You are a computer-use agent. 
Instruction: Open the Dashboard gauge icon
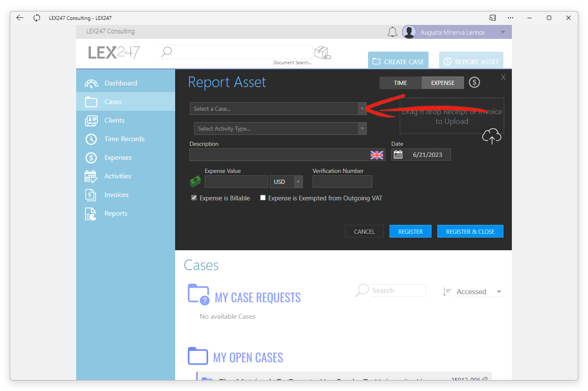coord(91,83)
